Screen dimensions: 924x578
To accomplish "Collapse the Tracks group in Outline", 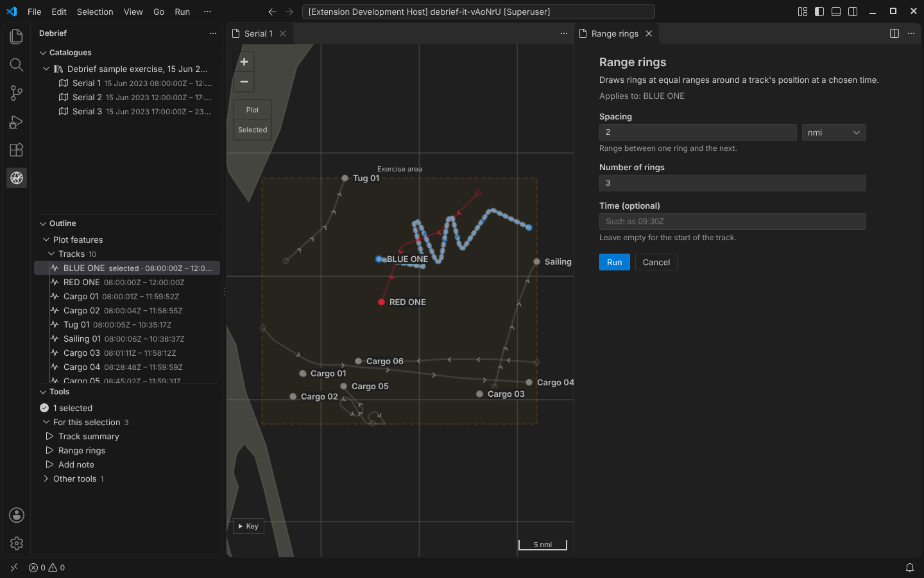I will [51, 254].
